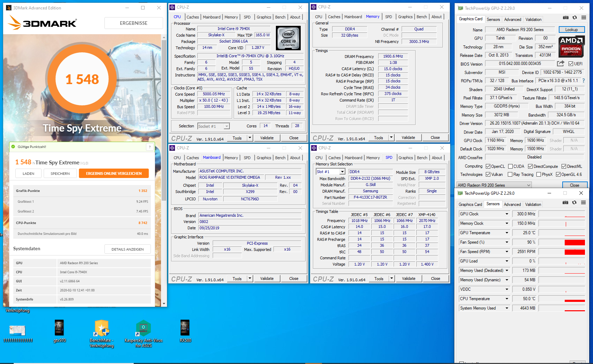The height and width of the screenshot is (364, 593).
Task: Open hamburger menu in GPU-Z Sensors window
Action: pyautogui.click(x=583, y=202)
